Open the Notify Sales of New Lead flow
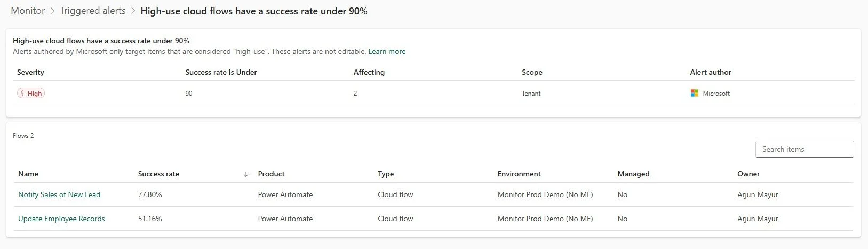This screenshot has height=249, width=868. click(59, 194)
